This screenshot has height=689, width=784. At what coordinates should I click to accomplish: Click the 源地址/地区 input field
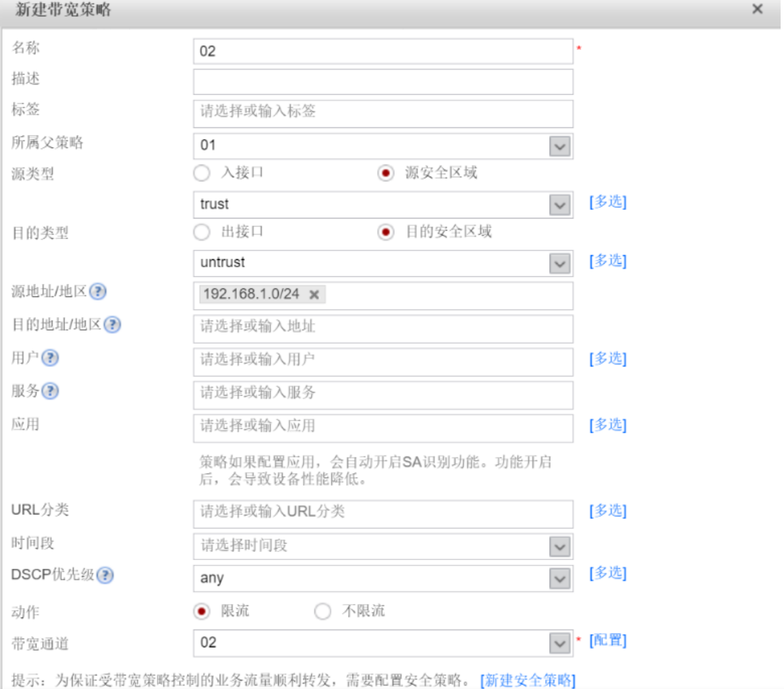point(383,296)
